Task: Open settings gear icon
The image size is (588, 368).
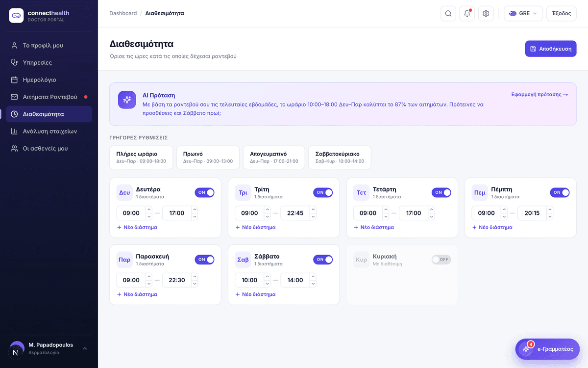Action: [x=486, y=13]
